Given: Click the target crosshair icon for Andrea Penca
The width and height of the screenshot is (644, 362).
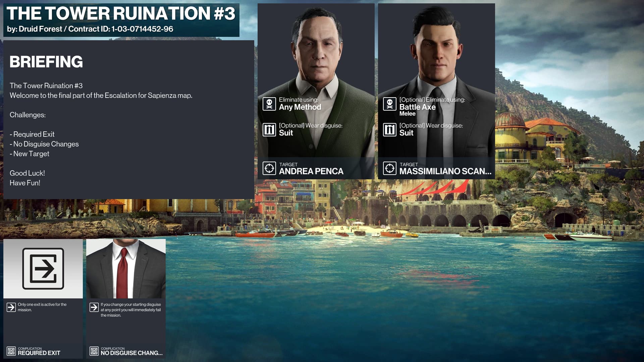Looking at the screenshot, I should click(x=269, y=168).
